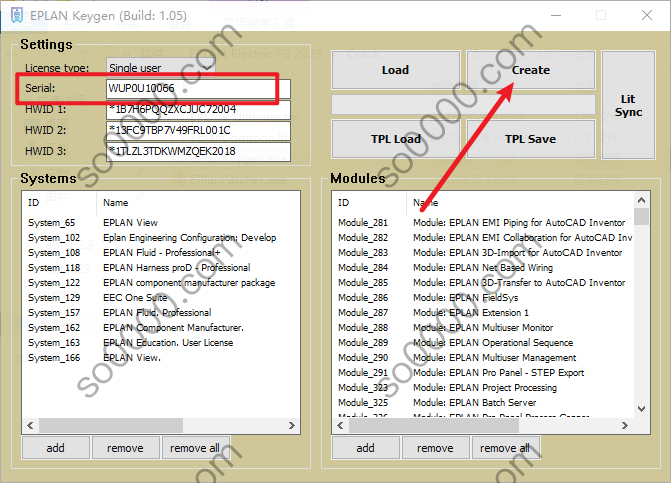Select System_118 EPLAN Harness proD row

(161, 267)
